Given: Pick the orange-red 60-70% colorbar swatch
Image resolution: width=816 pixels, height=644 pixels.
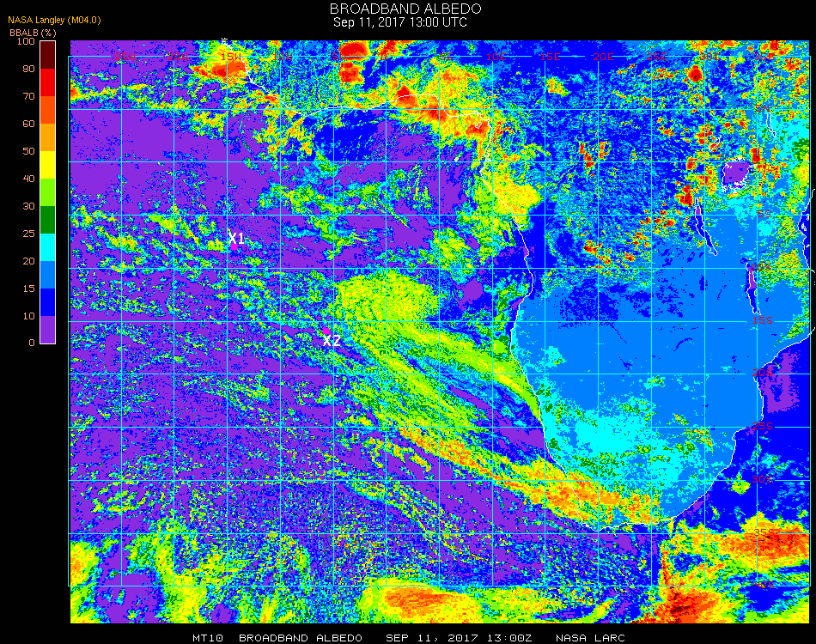Looking at the screenshot, I should pyautogui.click(x=48, y=110).
